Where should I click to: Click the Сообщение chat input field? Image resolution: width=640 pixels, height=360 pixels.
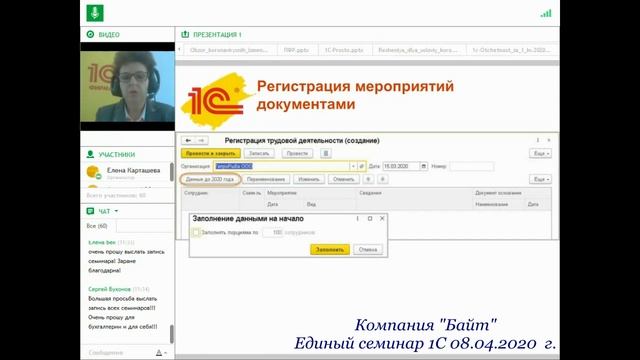click(x=118, y=353)
